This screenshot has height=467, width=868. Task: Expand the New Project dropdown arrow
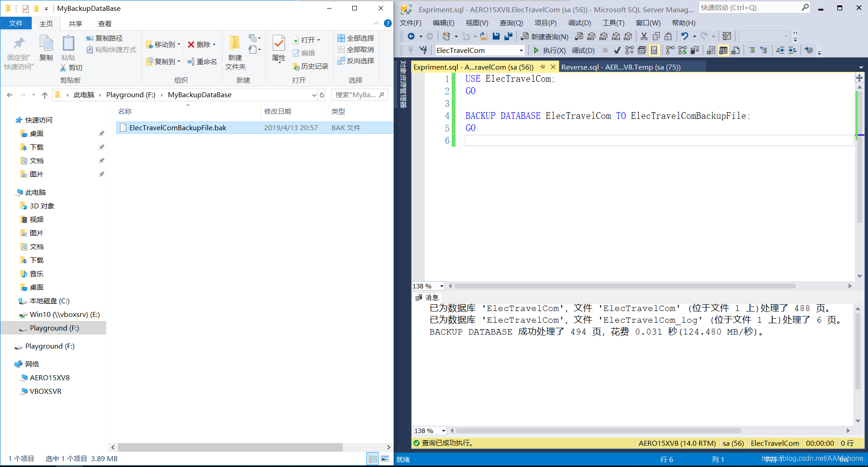click(x=456, y=37)
